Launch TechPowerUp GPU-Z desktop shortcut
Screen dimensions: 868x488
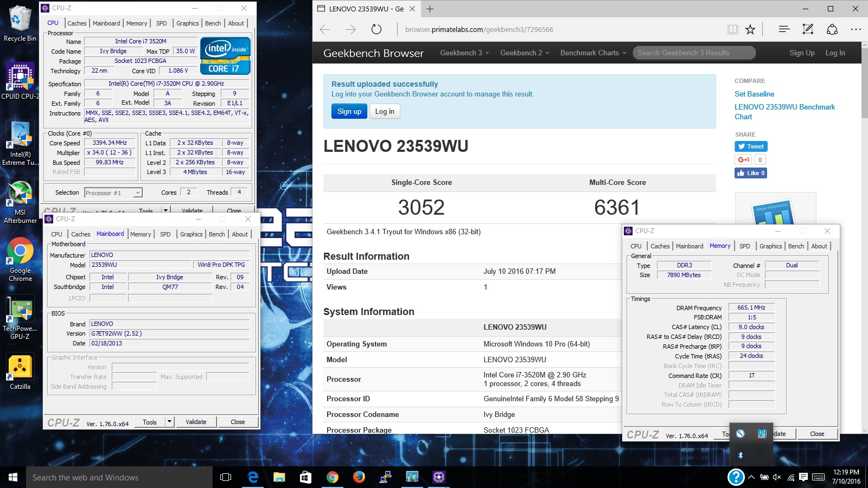click(x=20, y=318)
